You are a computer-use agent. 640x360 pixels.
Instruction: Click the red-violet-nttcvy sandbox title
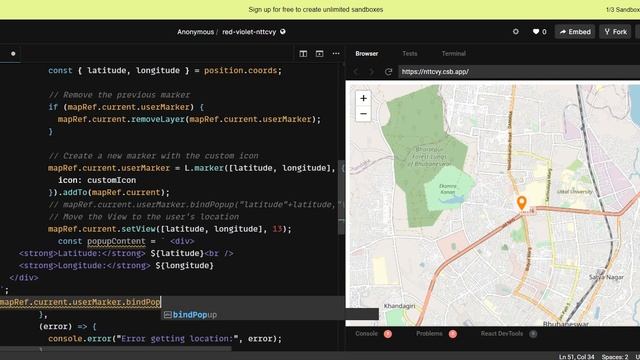[x=249, y=31]
